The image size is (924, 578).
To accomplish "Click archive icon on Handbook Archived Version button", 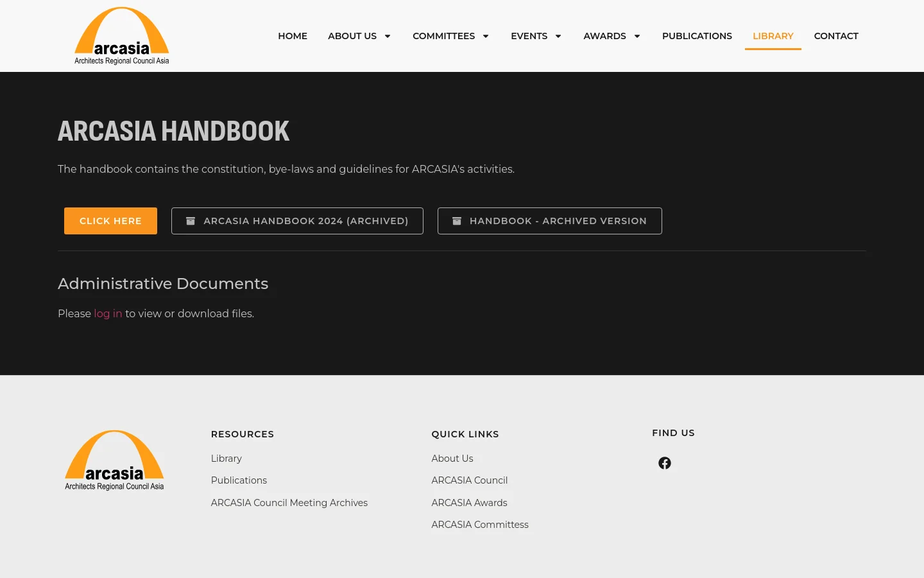I will [457, 221].
